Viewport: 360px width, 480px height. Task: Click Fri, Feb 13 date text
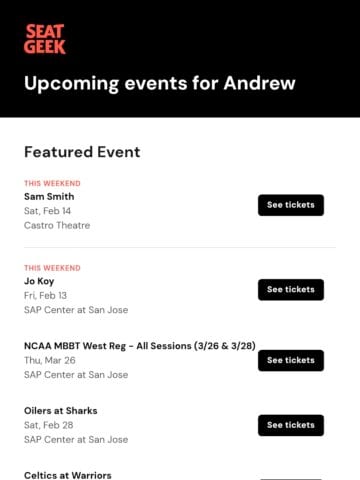tap(45, 296)
